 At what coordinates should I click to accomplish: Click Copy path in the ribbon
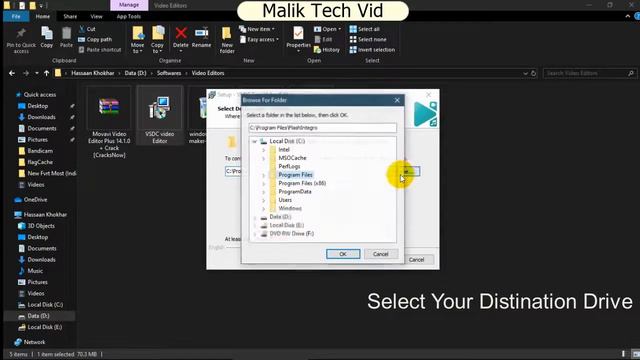tap(95, 39)
